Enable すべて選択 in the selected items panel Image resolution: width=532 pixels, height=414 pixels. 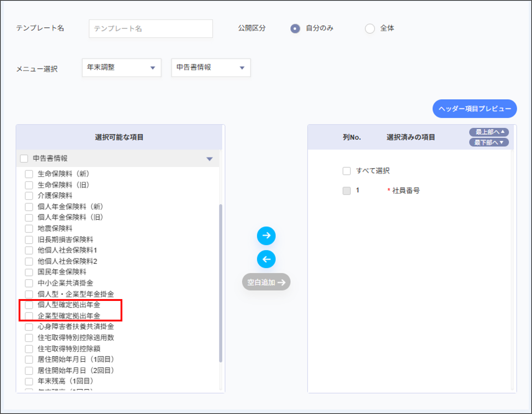[346, 171]
